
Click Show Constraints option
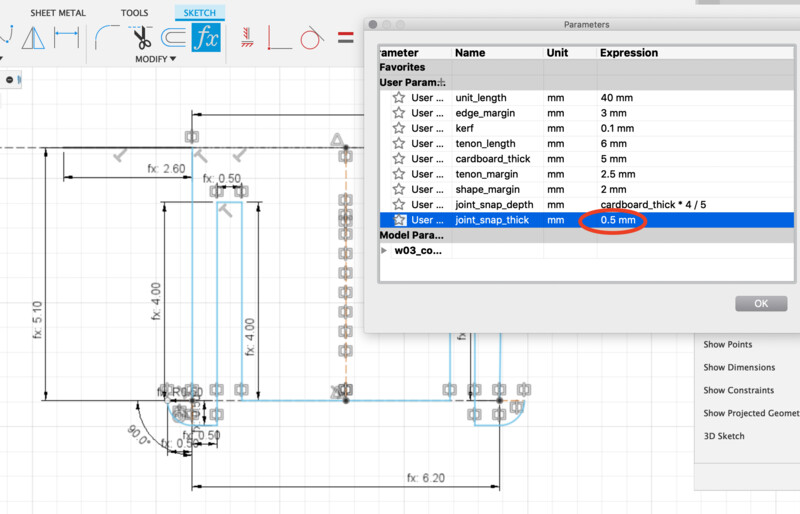tap(739, 390)
